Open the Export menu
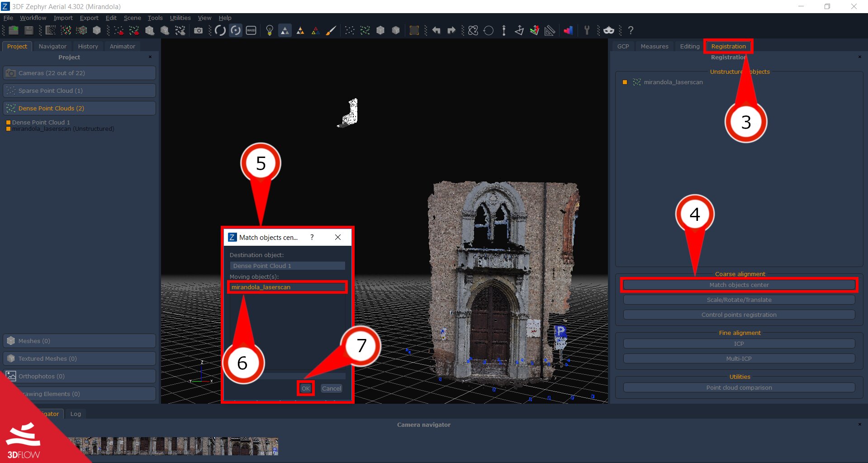This screenshot has height=463, width=868. tap(89, 18)
